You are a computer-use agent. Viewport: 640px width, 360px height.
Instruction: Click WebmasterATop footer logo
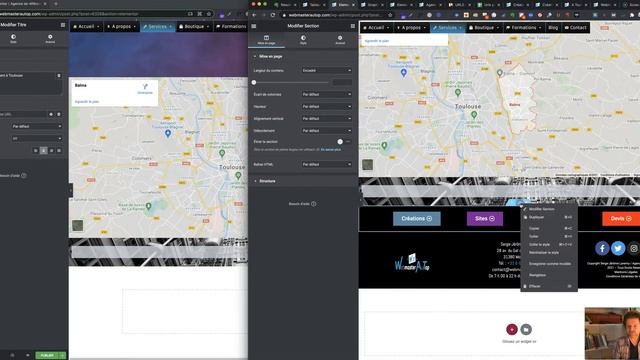[412, 262]
